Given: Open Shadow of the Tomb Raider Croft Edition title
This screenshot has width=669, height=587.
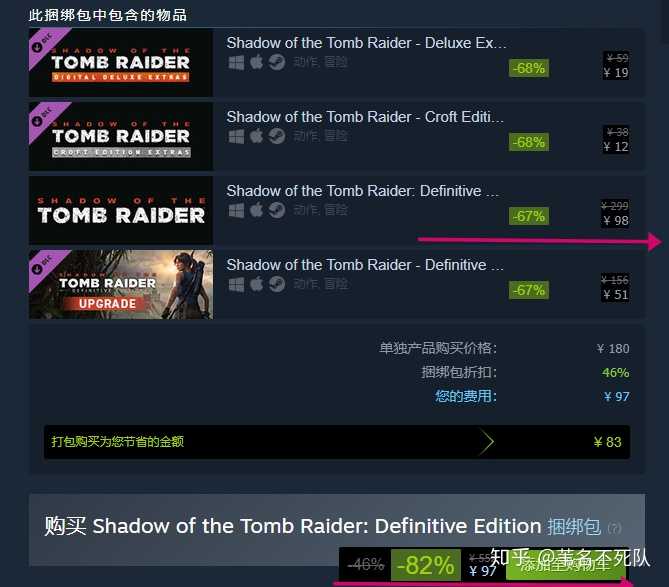Looking at the screenshot, I should pos(365,117).
